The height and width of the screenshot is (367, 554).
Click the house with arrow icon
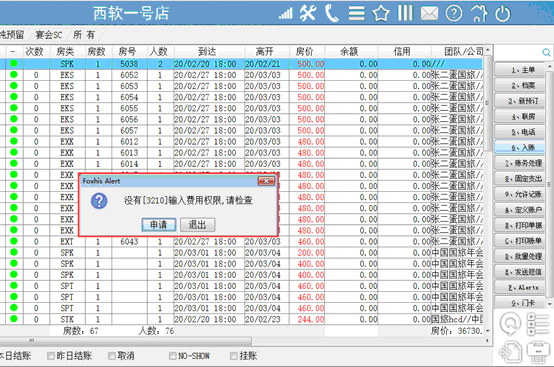coord(478,14)
